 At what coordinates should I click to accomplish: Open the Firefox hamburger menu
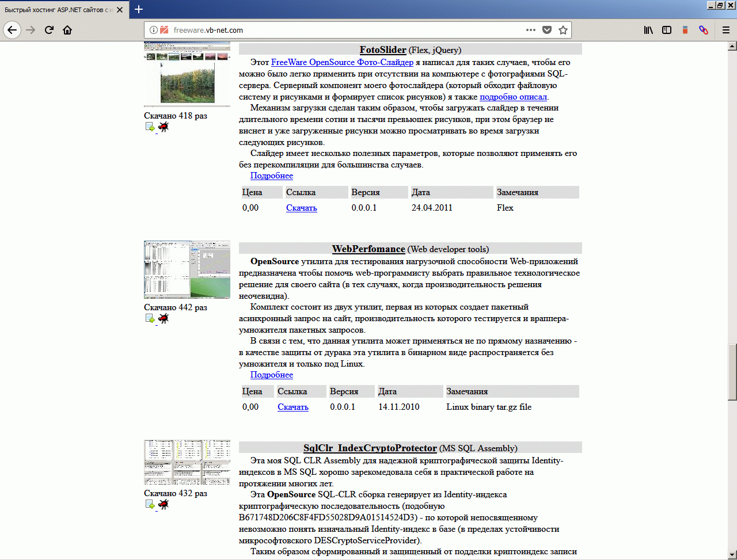(x=725, y=30)
